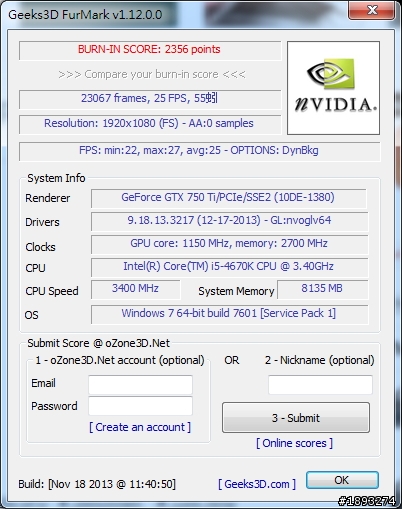Select the Windows 7 64-bit build 7601 value
This screenshot has height=509, width=402.
click(229, 313)
